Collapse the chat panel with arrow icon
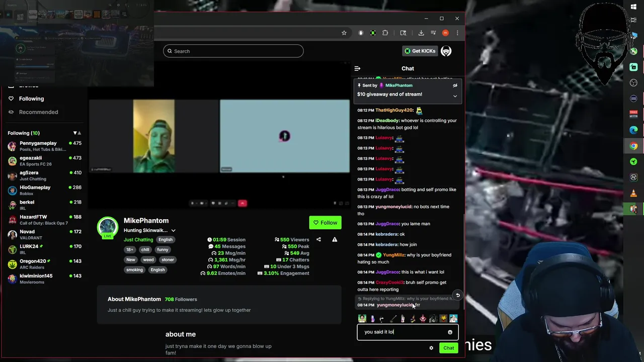Image resolution: width=644 pixels, height=362 pixels. tap(357, 68)
